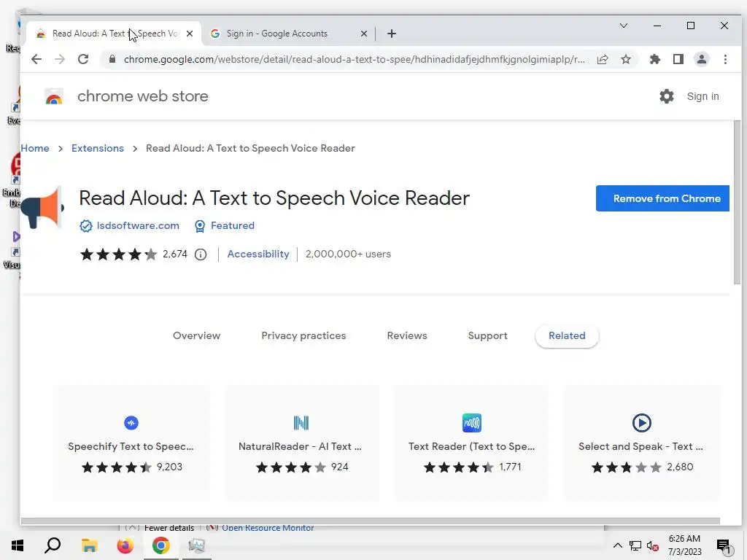747x560 pixels.
Task: Close the Sign in Google Accounts tab
Action: [363, 34]
